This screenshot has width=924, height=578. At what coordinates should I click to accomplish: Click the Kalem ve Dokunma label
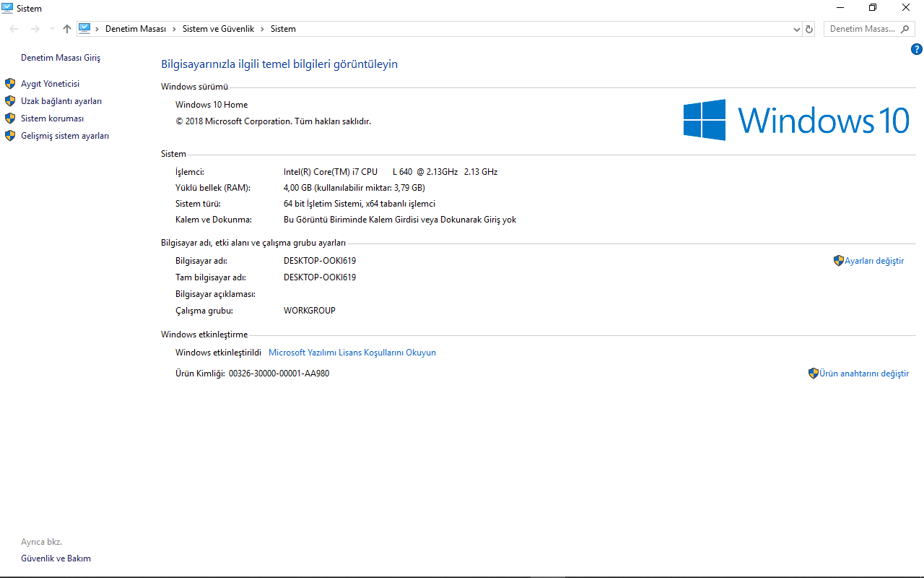214,220
